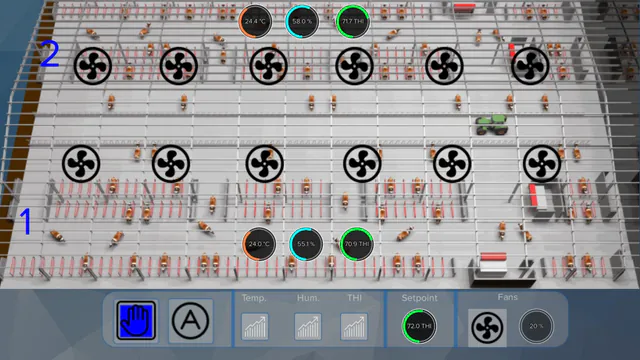
Task: Click the Hum. label
Action: pyautogui.click(x=308, y=298)
